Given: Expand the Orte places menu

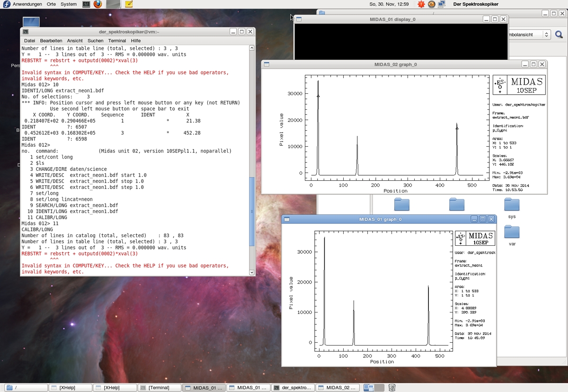Looking at the screenshot, I should point(51,4).
